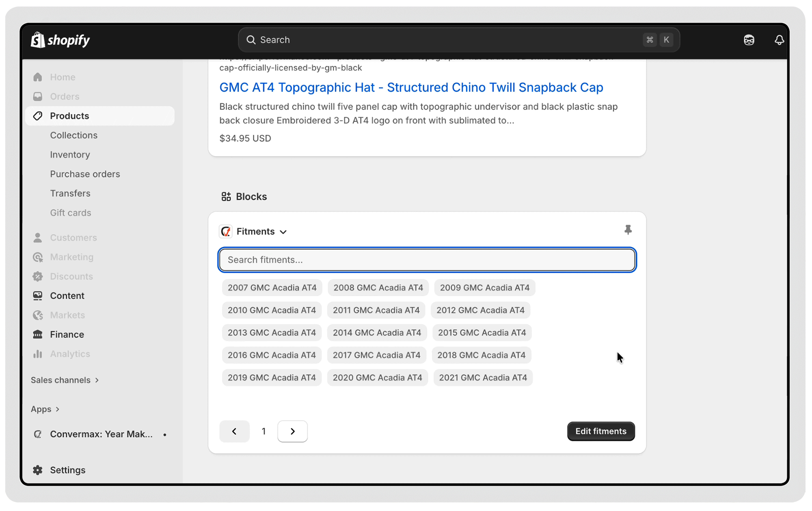Viewport: 812px width, 511px height.
Task: Open Settings via gear icon
Action: tap(38, 470)
